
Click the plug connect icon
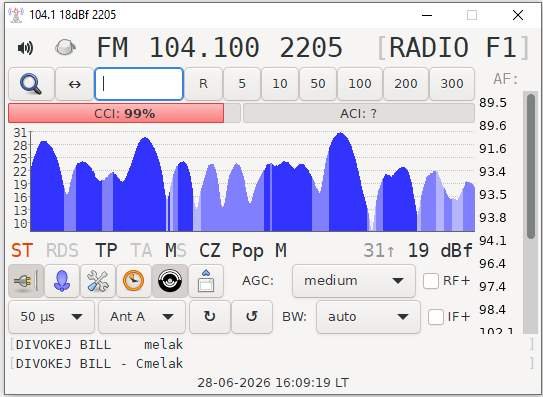pos(26,281)
